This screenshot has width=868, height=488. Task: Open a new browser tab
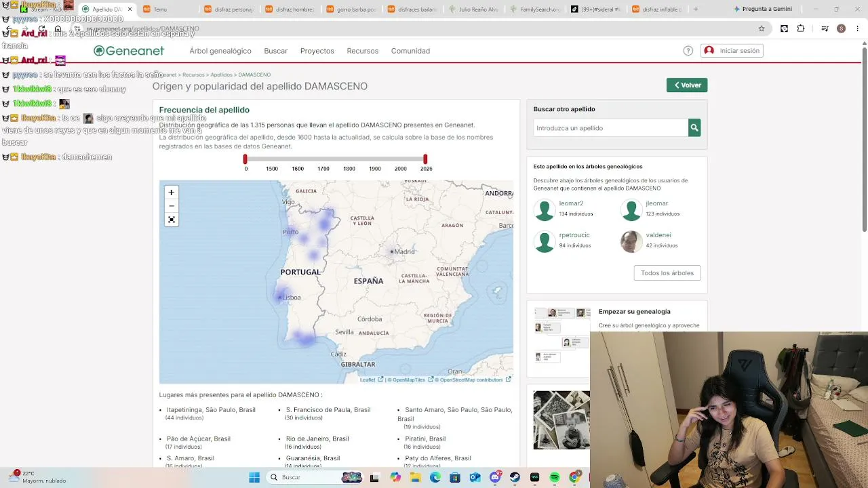tap(695, 9)
